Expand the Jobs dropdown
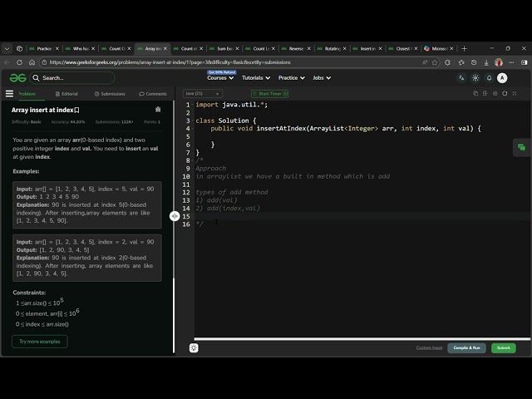The height and width of the screenshot is (399, 532). click(x=322, y=78)
